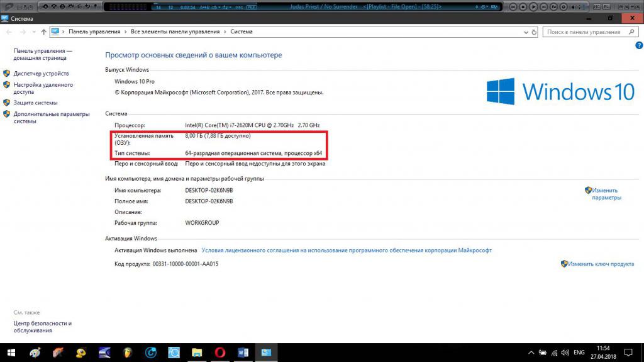
Task: Go up one level with Up arrow
Action: pyautogui.click(x=43, y=32)
